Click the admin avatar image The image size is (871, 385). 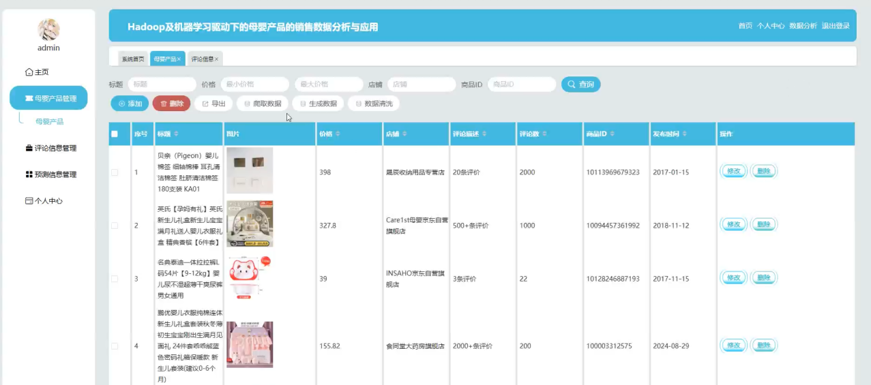click(x=48, y=29)
